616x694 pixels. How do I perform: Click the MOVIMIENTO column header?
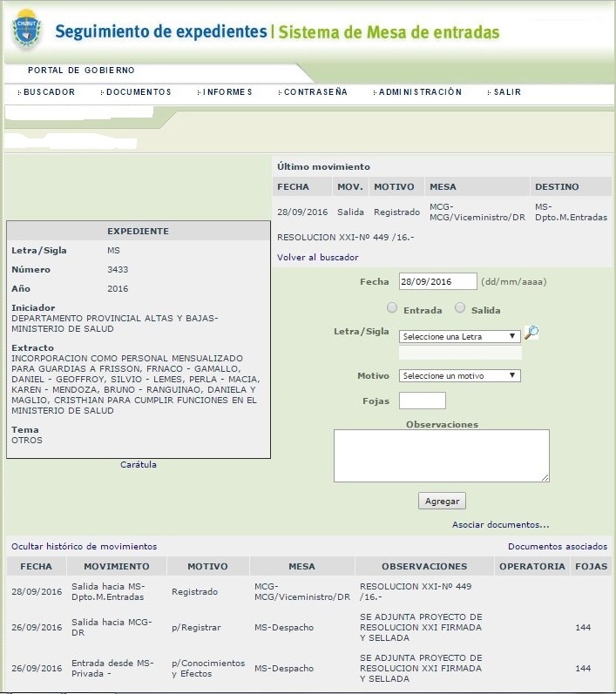(117, 567)
